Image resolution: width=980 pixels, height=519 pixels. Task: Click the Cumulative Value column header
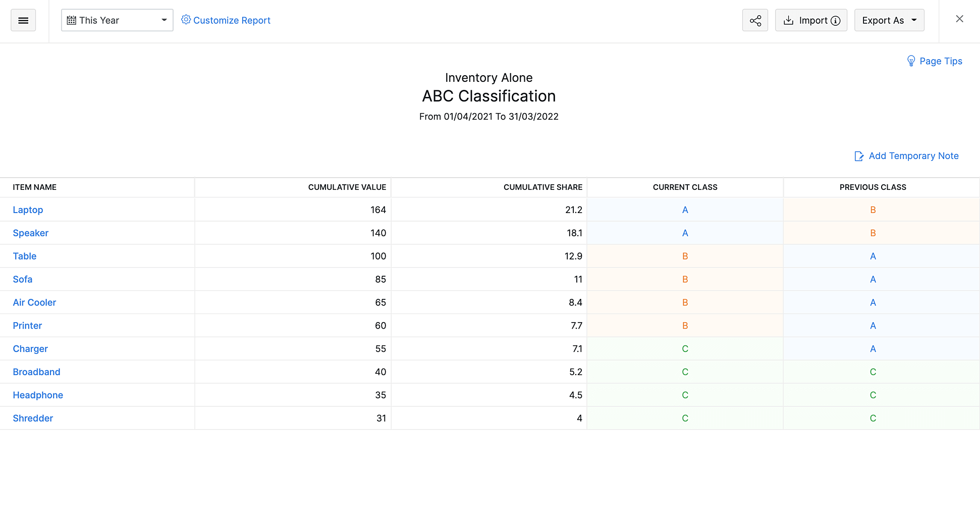click(x=347, y=187)
